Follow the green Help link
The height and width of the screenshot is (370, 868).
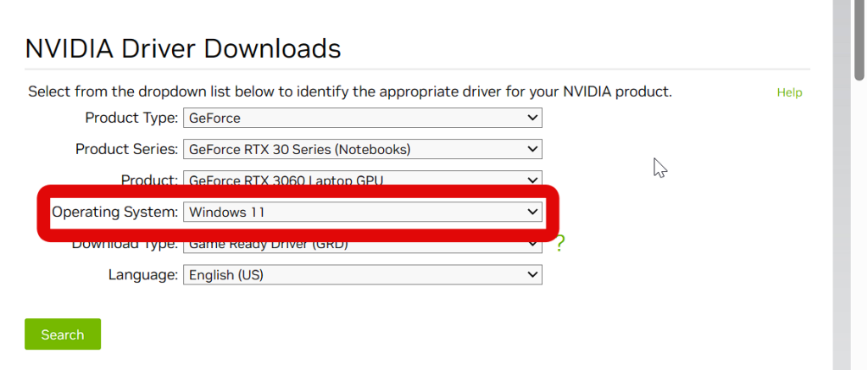point(789,92)
